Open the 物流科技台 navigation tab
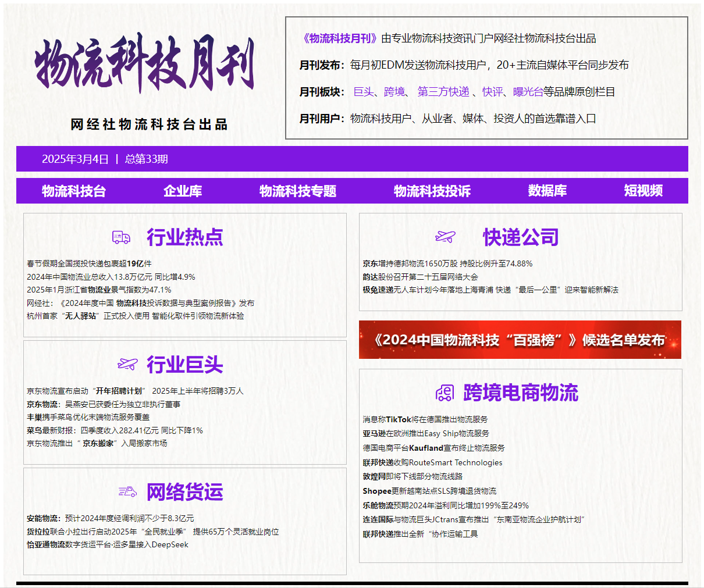The image size is (704, 588). pos(74,191)
